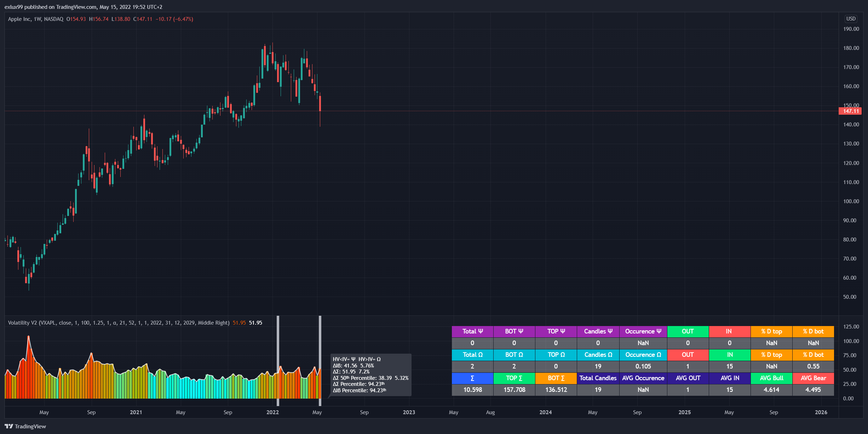Screen dimensions: 868x434
Task: Click the 2021 label on time axis
Action: [x=136, y=412]
